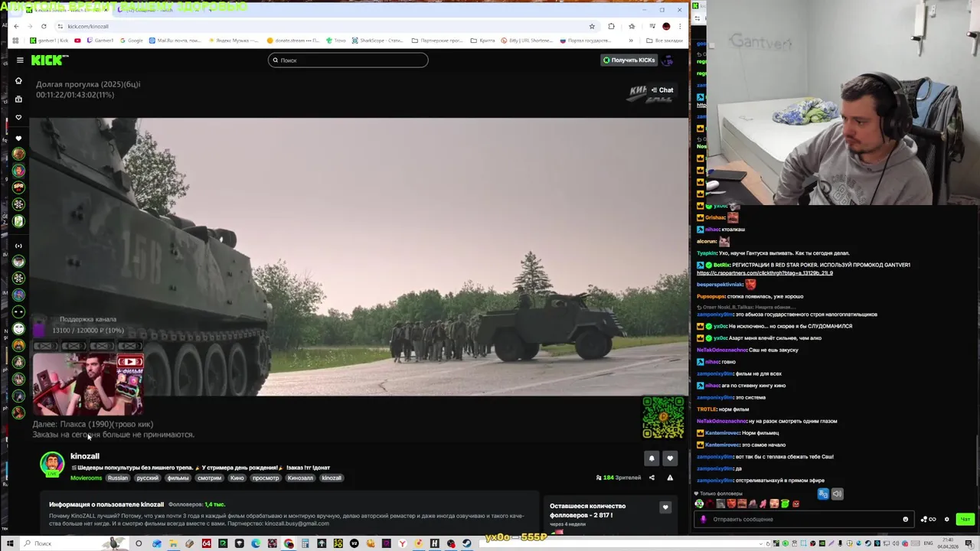This screenshot has width=980, height=551.
Task: Go to the Kick home sidebar icon
Action: 18,80
